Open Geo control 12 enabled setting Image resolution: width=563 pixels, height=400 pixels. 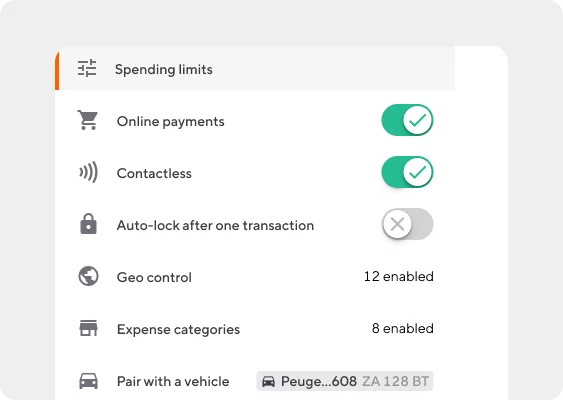coord(399,276)
